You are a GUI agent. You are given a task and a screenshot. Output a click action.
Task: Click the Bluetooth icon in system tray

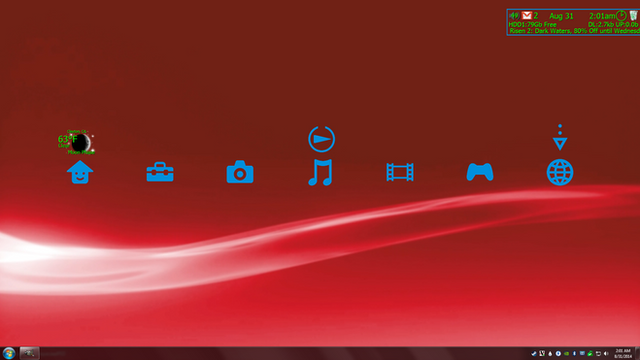[x=574, y=353]
